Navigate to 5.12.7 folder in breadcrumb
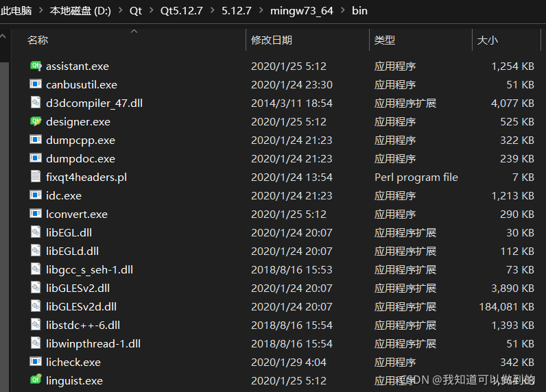 pos(237,11)
